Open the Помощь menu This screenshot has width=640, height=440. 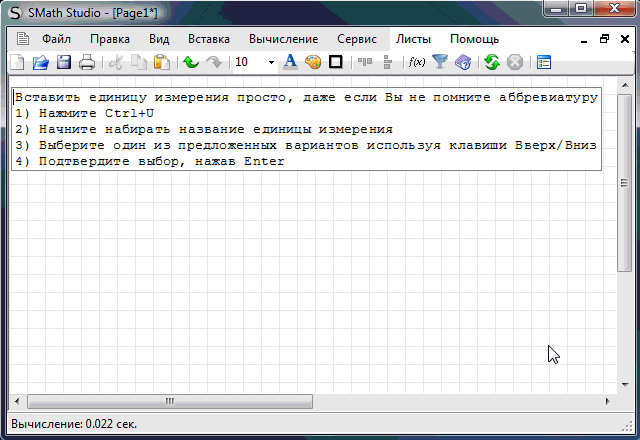[474, 39]
